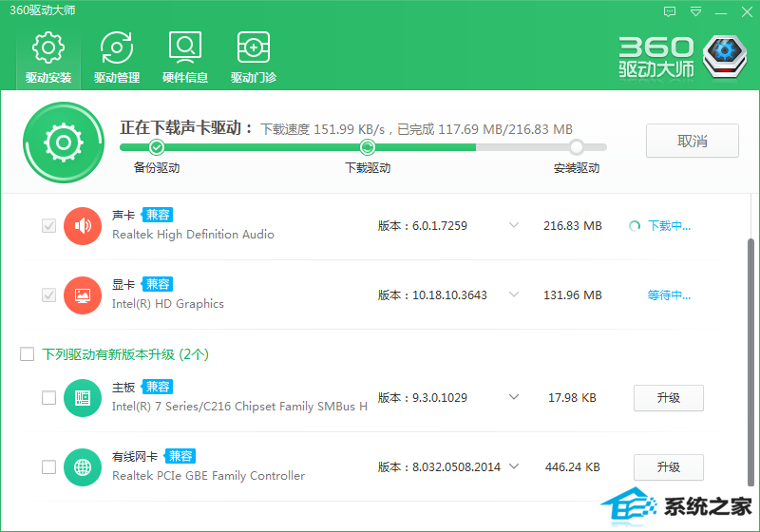The height and width of the screenshot is (532, 760).
Task: Click the green motherboard icon
Action: 83,398
